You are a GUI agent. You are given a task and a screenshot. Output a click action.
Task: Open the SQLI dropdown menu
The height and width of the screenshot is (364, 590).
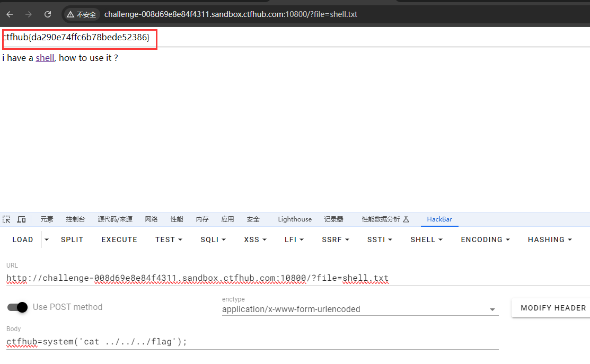213,239
